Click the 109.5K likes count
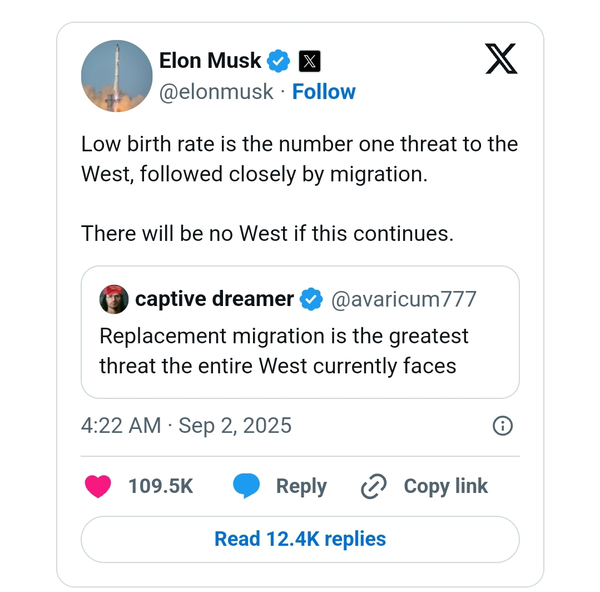The width and height of the screenshot is (600, 592). [x=161, y=486]
